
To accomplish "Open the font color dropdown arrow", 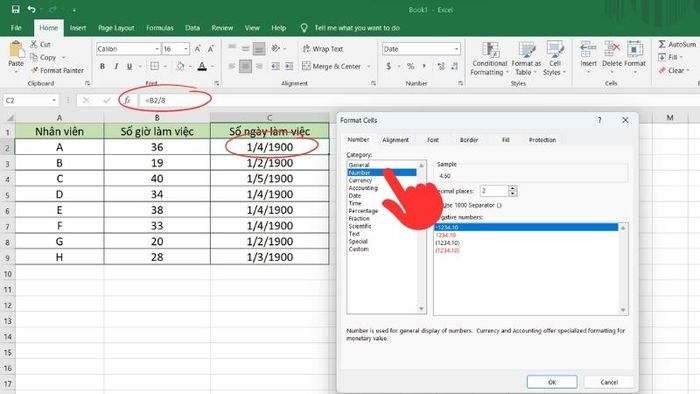I will 212,66.
